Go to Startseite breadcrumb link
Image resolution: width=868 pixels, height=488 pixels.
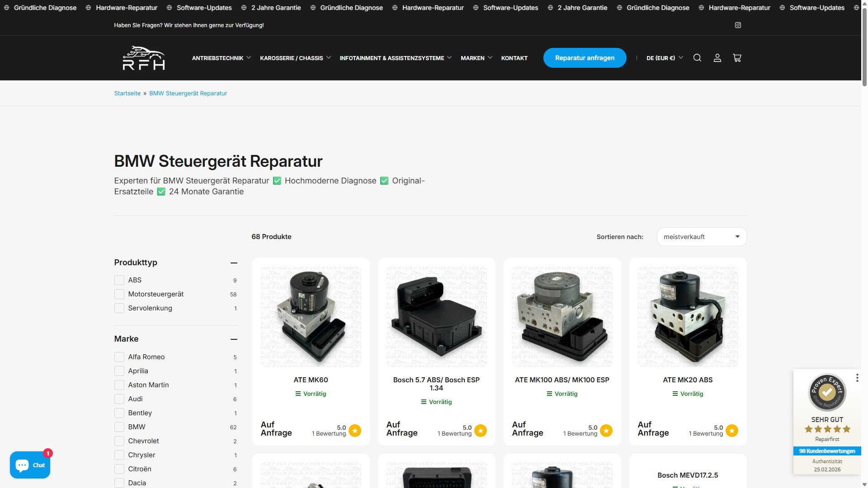pyautogui.click(x=127, y=94)
